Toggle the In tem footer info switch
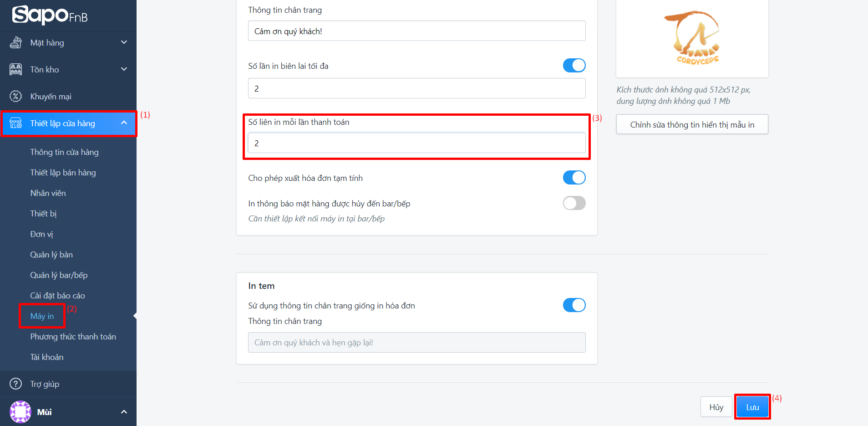The height and width of the screenshot is (426, 868). coord(574,305)
